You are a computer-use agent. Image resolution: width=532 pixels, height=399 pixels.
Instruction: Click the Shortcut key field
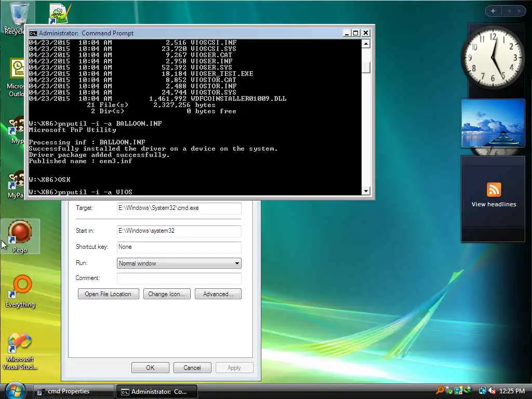[x=179, y=247]
